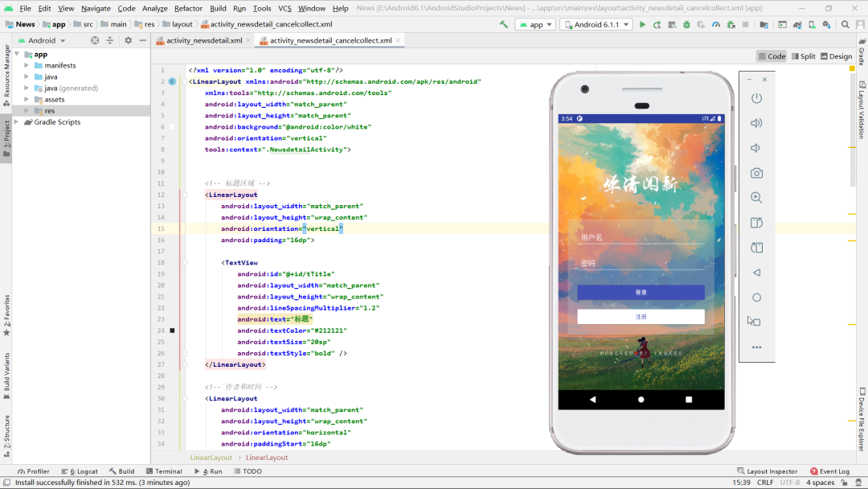Run the app with the green play button
868x489 pixels.
642,24
